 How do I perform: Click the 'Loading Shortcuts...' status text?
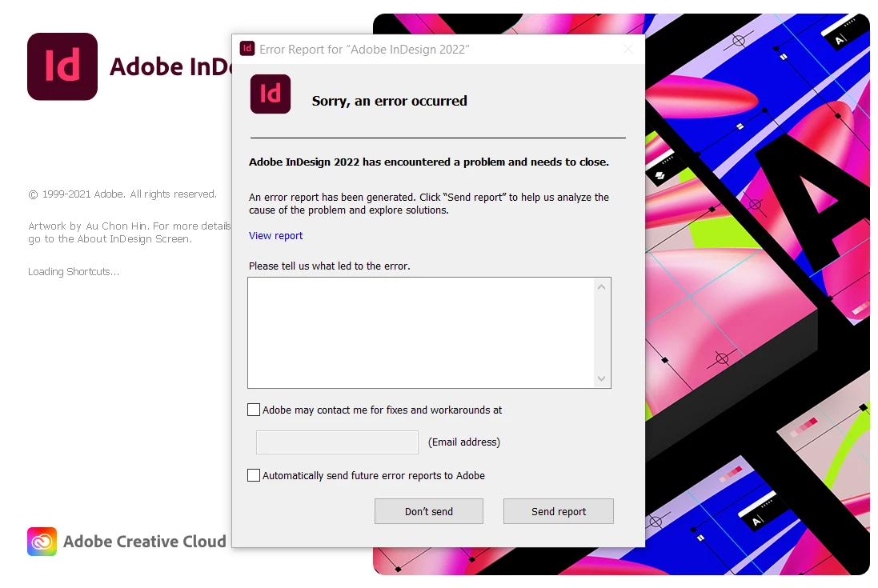point(74,272)
